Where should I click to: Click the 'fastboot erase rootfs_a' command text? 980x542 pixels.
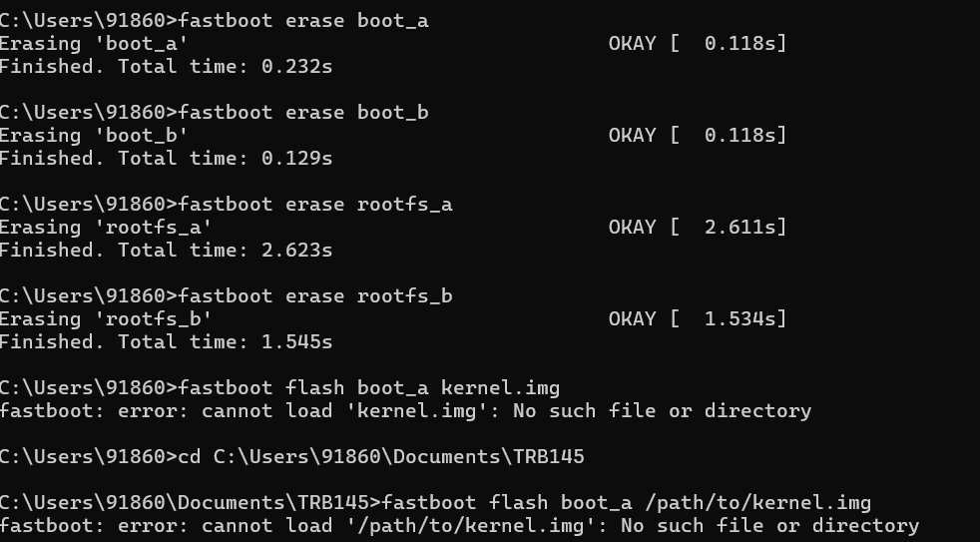coord(315,205)
